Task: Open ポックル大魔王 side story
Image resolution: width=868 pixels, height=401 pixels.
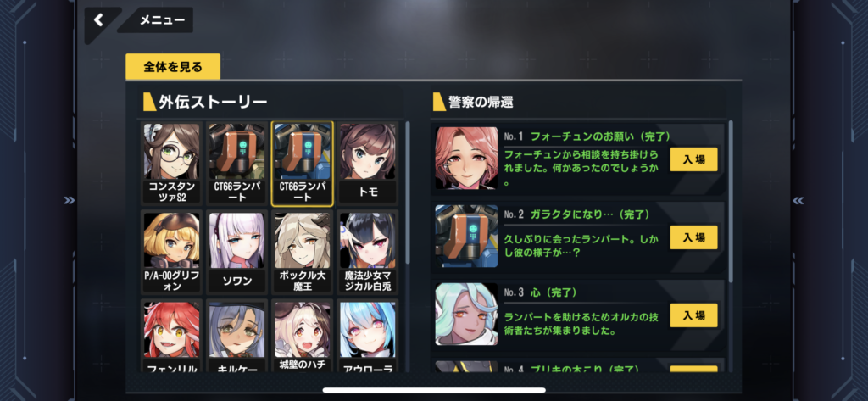Action: [x=302, y=252]
